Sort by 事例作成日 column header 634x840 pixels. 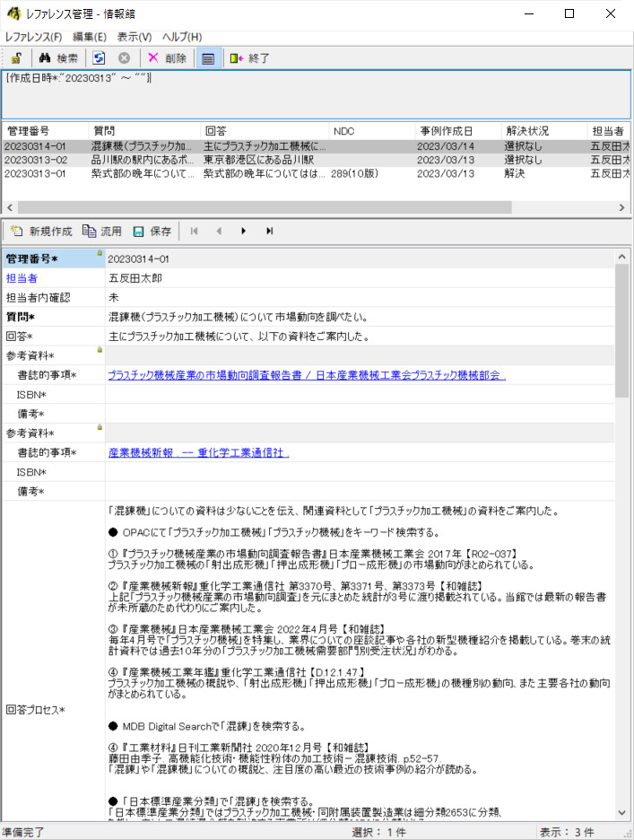coord(458,131)
